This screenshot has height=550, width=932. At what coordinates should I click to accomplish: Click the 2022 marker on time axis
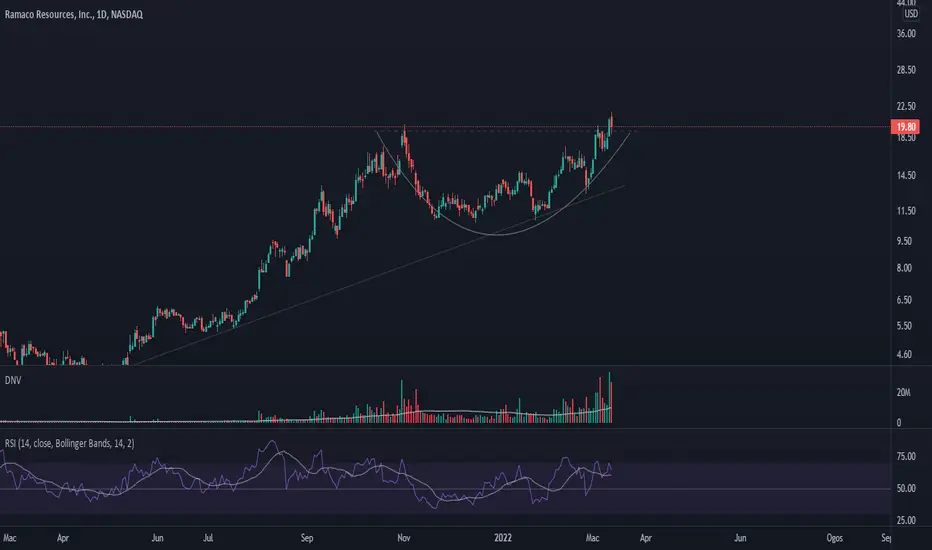503,538
